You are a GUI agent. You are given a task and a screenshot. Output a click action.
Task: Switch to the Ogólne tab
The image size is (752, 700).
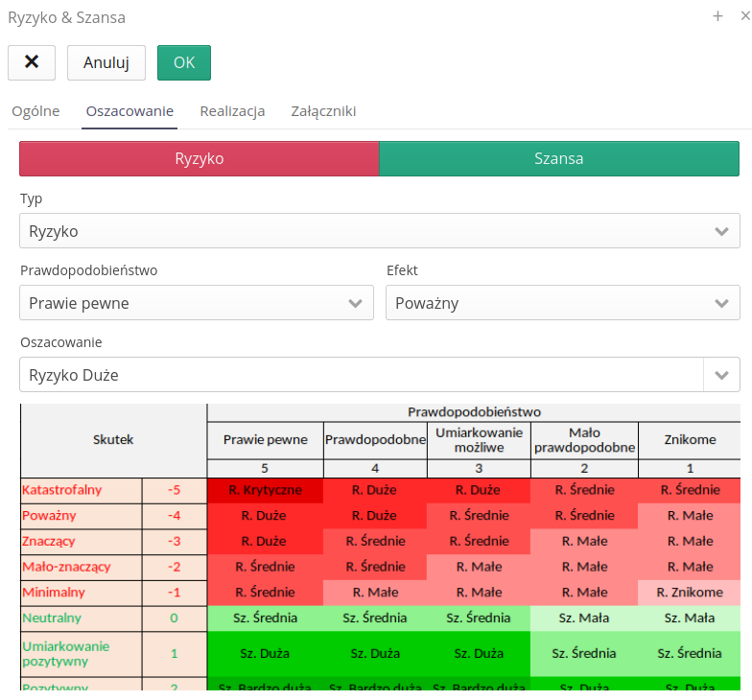click(x=35, y=111)
